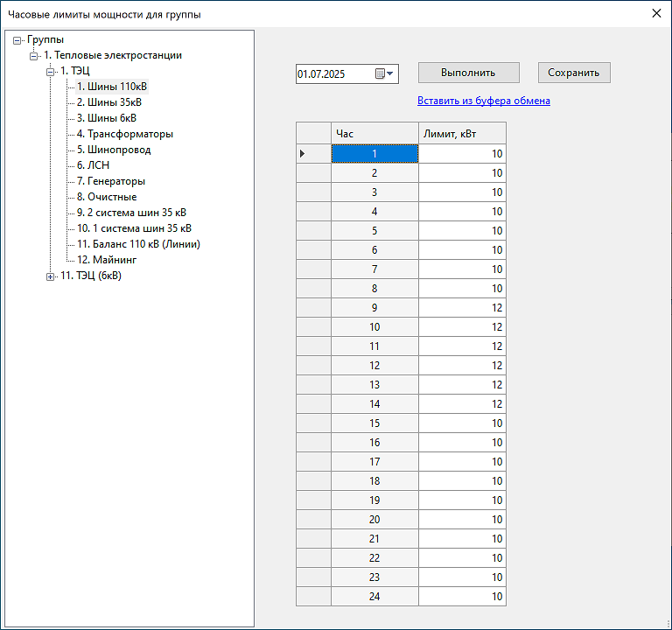Screen dimensions: 672x630
Task: Select the hour 19 cell
Action: (x=374, y=500)
